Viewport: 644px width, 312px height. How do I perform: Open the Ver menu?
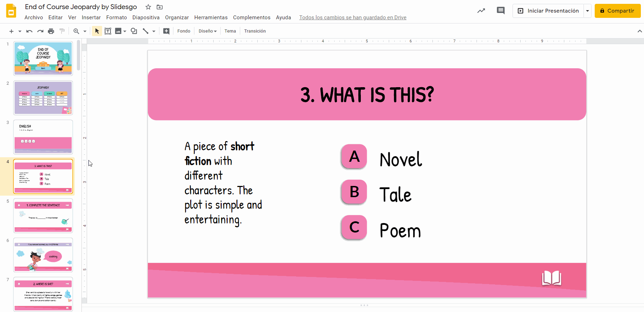click(x=72, y=18)
